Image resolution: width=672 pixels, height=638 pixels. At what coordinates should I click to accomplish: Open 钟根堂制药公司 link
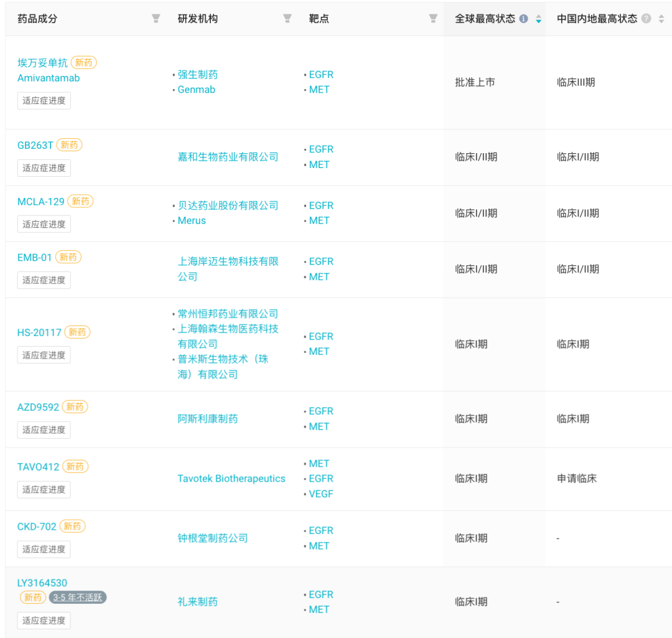[213, 538]
